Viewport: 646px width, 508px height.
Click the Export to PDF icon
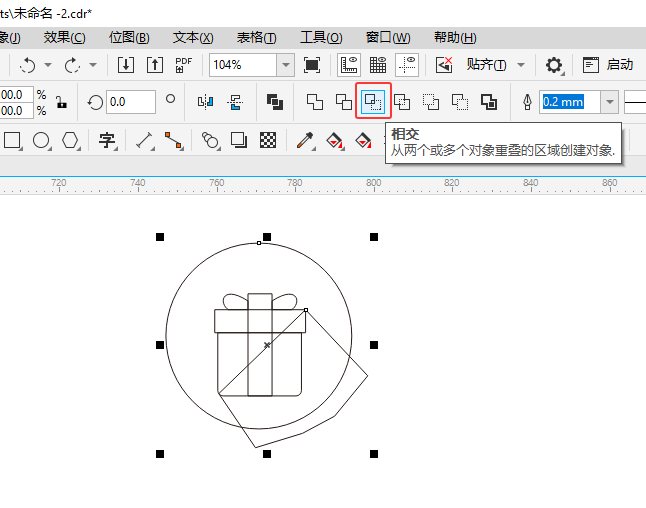click(x=184, y=65)
